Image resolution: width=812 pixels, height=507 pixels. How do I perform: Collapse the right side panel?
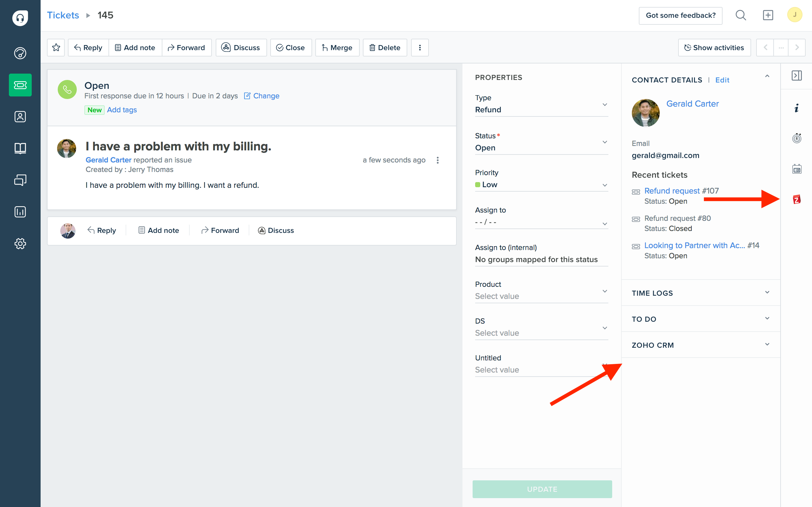click(796, 76)
